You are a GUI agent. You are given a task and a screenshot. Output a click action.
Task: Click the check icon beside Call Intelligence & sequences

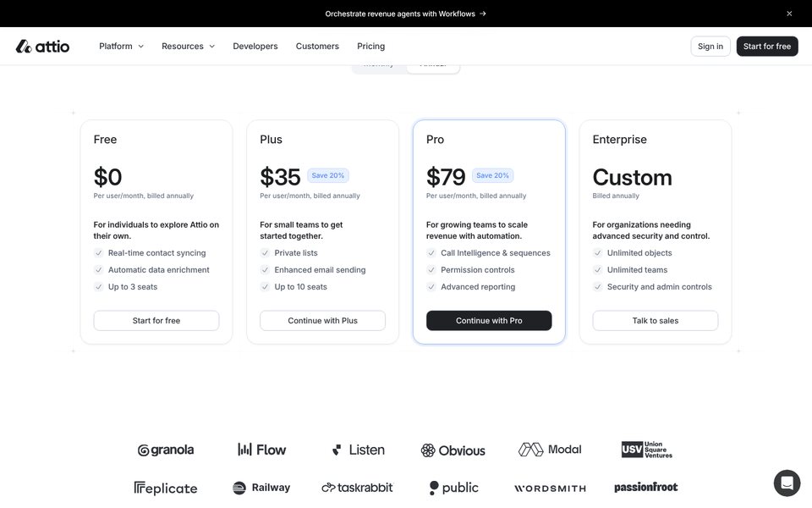click(431, 253)
